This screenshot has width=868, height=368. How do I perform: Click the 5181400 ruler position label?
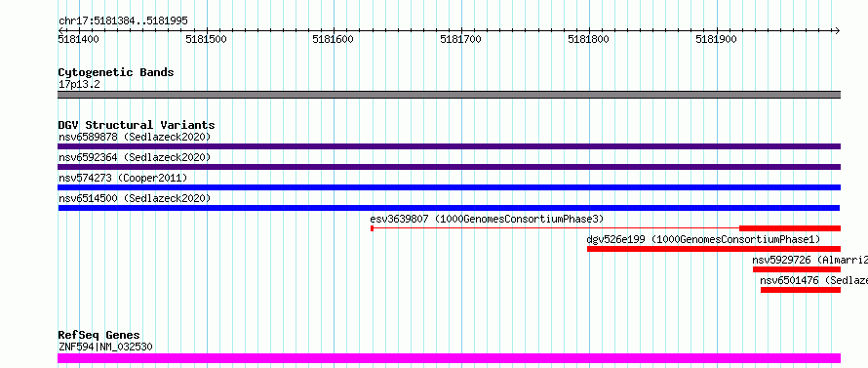click(79, 39)
